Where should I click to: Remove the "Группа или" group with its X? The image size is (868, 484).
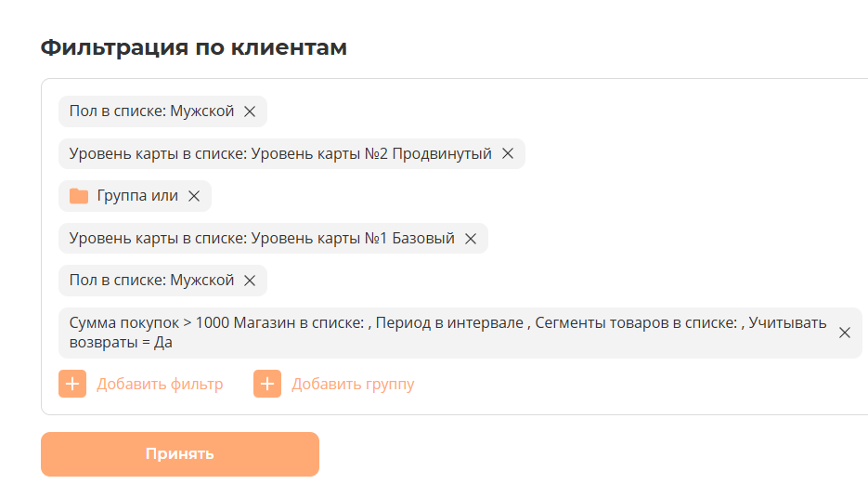coord(194,196)
